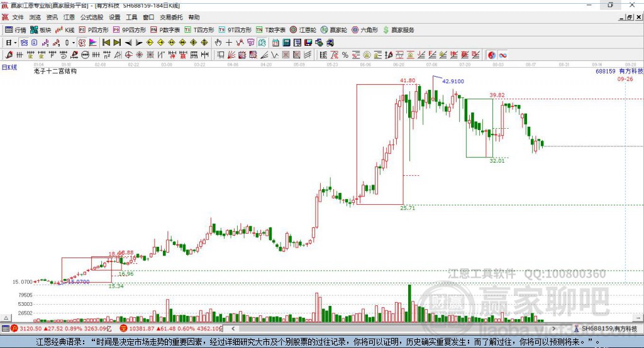This screenshot has width=644, height=348.
Task: Open the 交易委托 menu
Action: [171, 17]
